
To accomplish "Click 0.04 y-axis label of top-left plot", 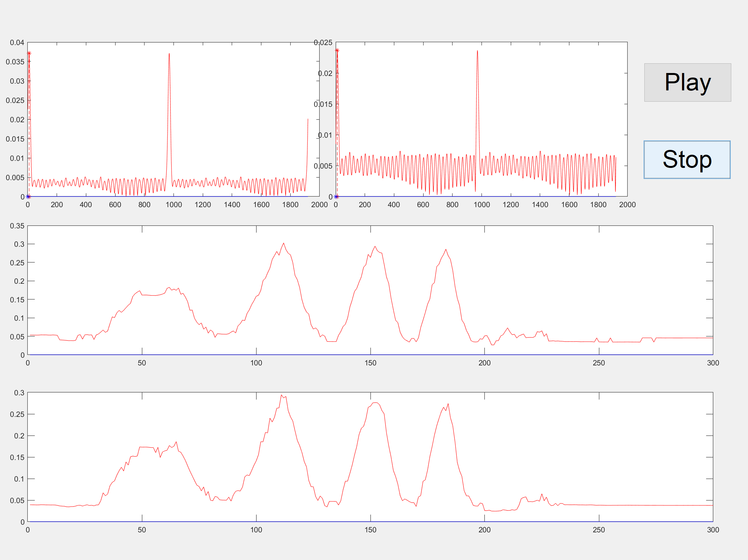I will pyautogui.click(x=17, y=42).
